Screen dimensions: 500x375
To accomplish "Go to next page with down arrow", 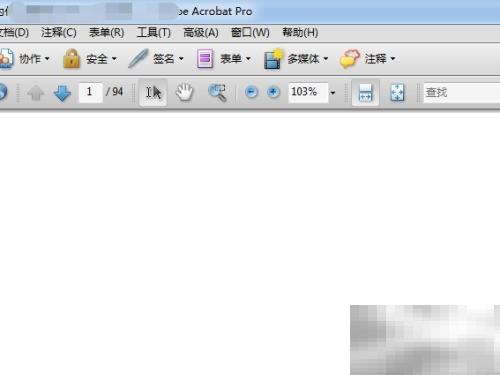I will (62, 92).
